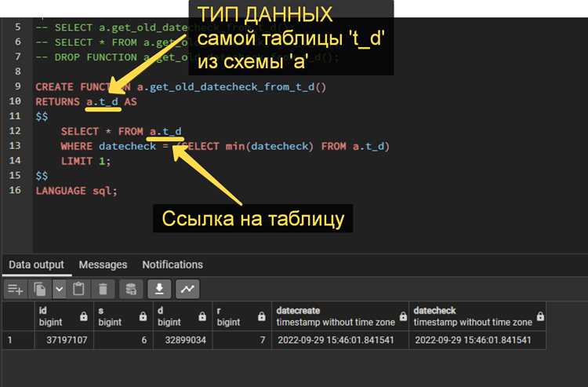Click the datecheck column header

point(477,316)
